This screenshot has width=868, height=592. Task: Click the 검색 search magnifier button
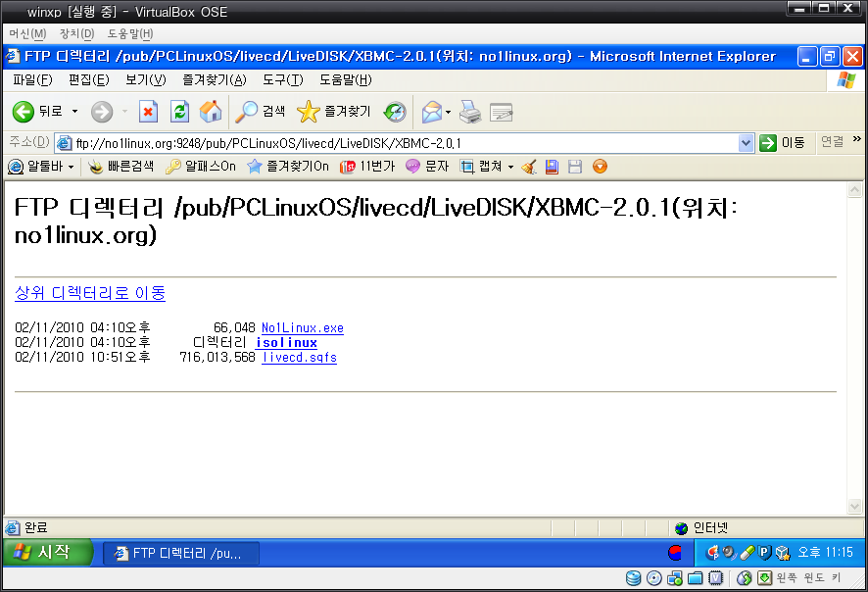[x=260, y=112]
